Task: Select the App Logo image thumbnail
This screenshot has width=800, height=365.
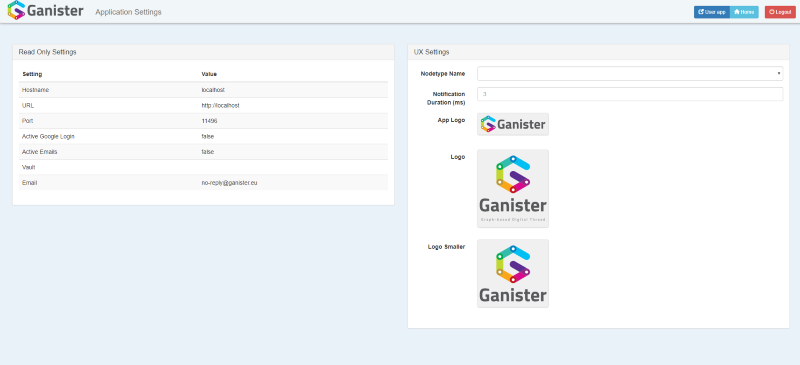Action: [513, 124]
